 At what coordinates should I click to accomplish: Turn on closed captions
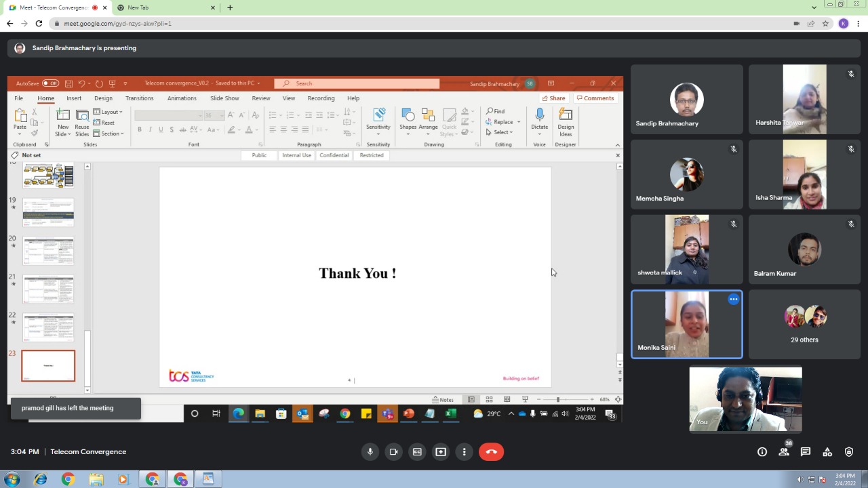point(417,452)
